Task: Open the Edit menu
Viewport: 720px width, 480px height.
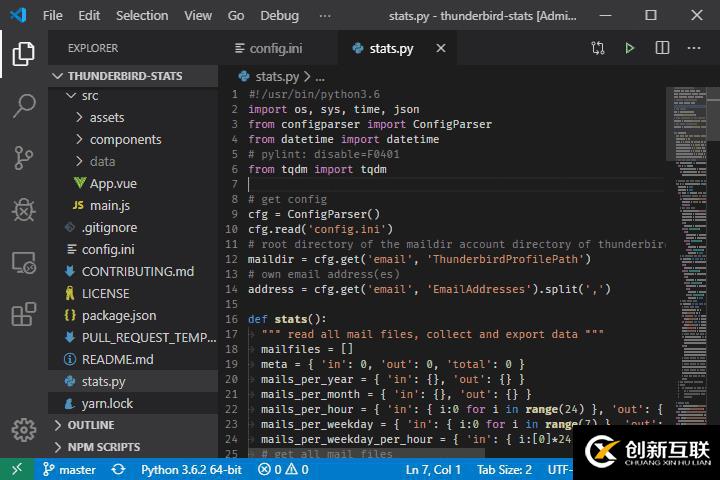Action: click(x=89, y=16)
